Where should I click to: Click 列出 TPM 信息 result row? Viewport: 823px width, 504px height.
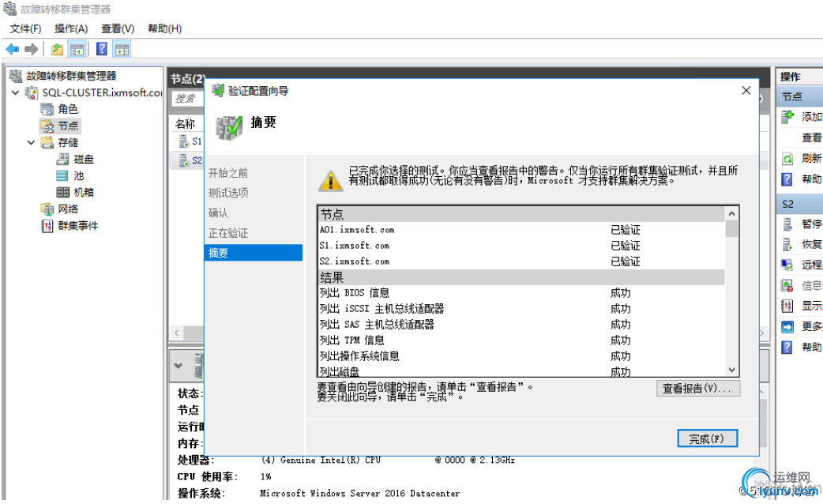521,340
